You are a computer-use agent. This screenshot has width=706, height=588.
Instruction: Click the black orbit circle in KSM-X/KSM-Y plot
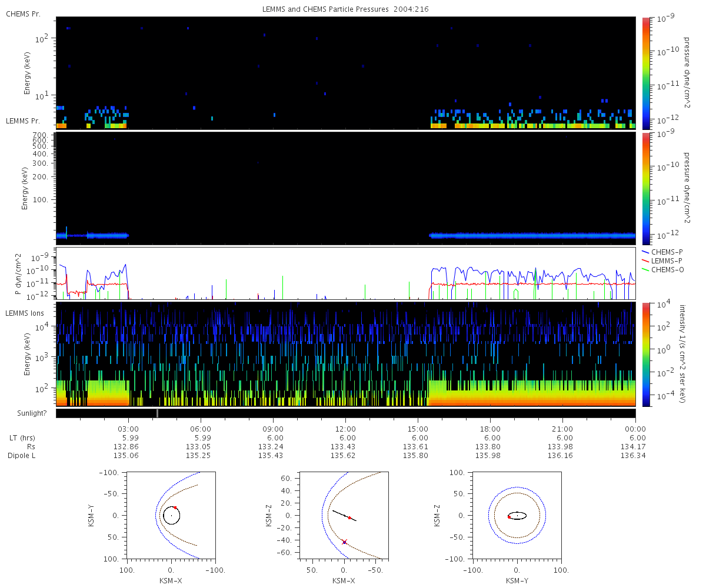click(171, 516)
